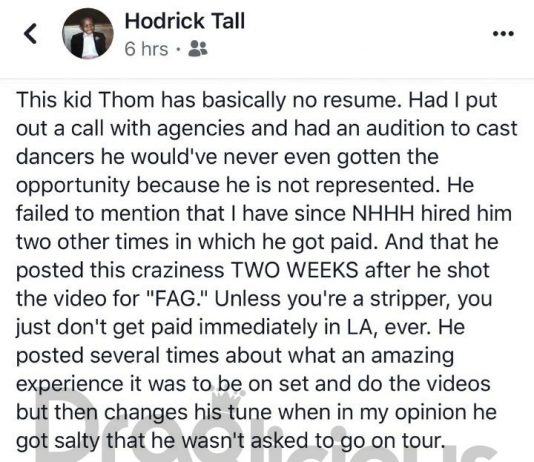Click the friends audience icon beside 6 hrs
Image resolution: width=534 pixels, height=462 pixels.
click(x=198, y=48)
